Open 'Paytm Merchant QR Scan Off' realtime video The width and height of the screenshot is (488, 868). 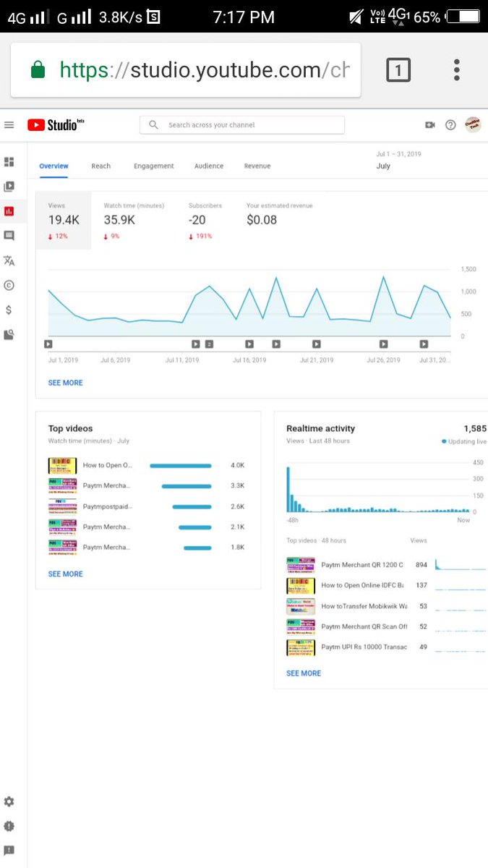(x=364, y=626)
